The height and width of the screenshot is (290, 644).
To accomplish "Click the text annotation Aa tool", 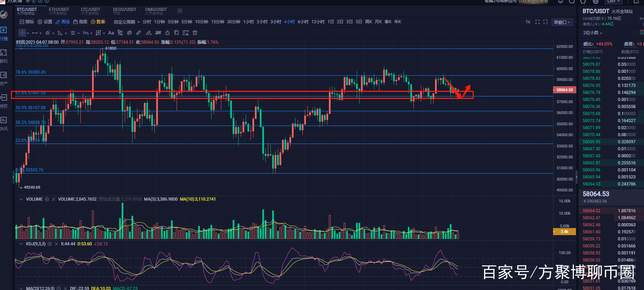I will click(x=111, y=33).
